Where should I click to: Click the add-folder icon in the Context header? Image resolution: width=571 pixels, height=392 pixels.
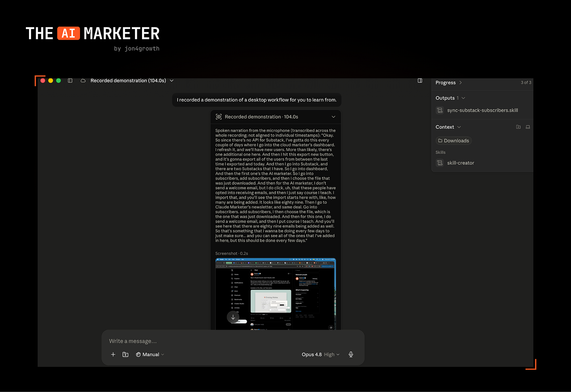click(x=518, y=127)
